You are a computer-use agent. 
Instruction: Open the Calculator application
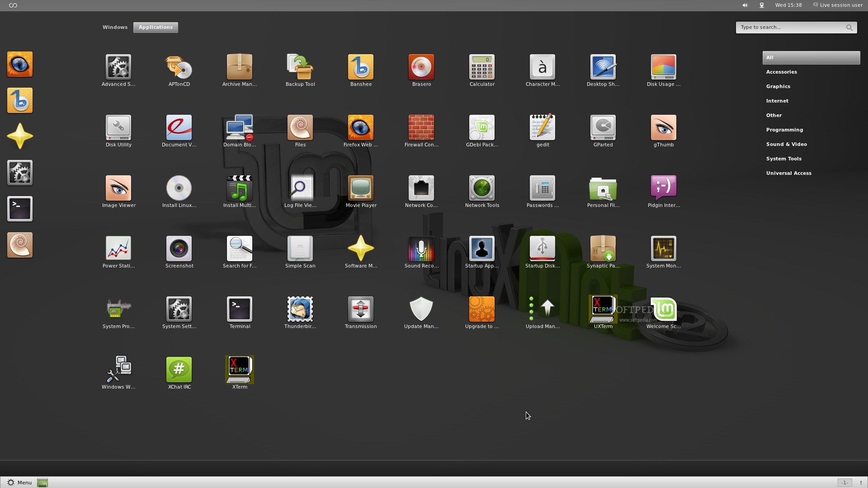(x=481, y=67)
